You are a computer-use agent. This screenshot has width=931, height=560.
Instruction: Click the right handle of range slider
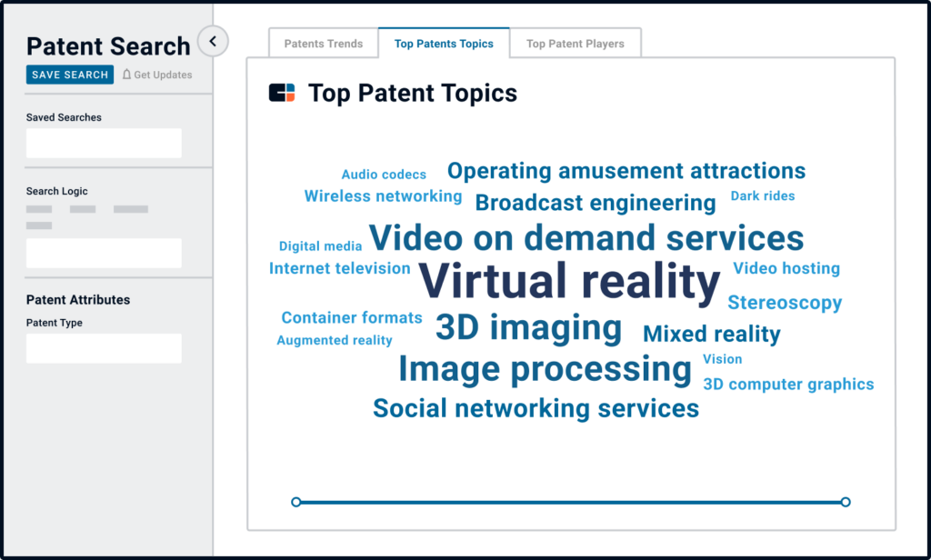point(846,502)
